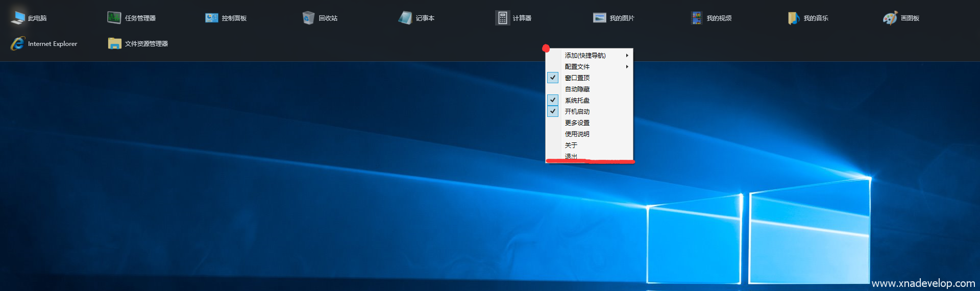Open the 此电脑 computer icon
The height and width of the screenshot is (291, 980).
[x=18, y=18]
